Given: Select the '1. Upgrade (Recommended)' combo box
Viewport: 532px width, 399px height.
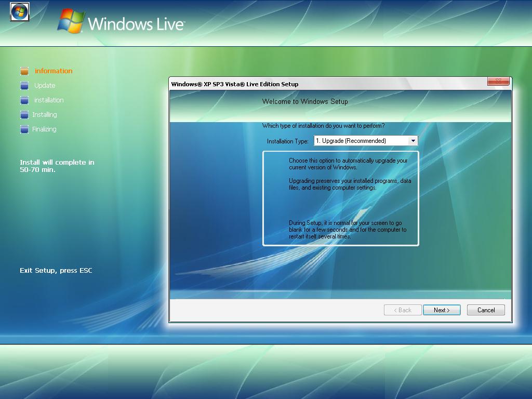Looking at the screenshot, I should tap(366, 141).
